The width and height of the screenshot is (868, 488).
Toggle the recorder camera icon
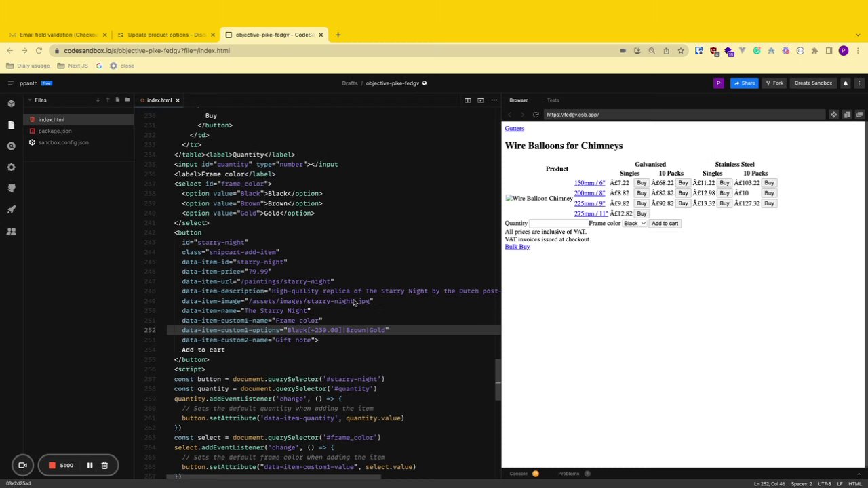[22, 466]
